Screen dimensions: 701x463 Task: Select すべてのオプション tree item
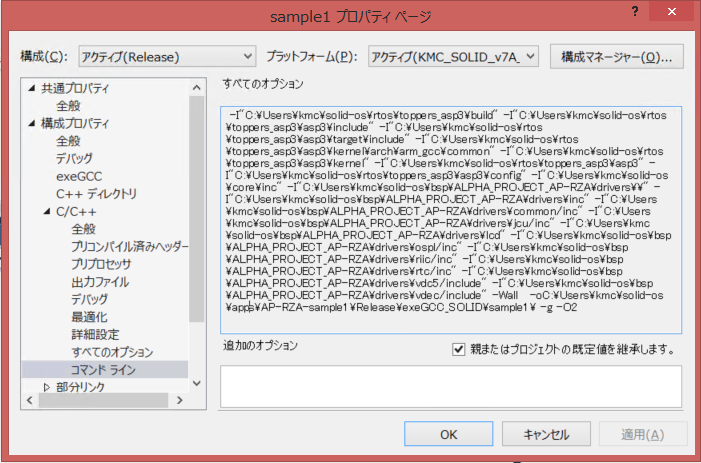coord(112,352)
